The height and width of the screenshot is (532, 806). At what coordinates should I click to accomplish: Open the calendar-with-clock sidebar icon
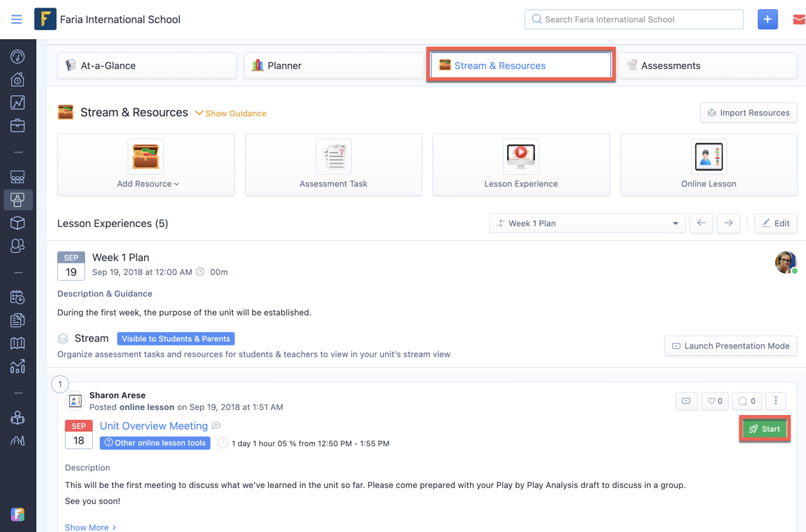pos(17,297)
